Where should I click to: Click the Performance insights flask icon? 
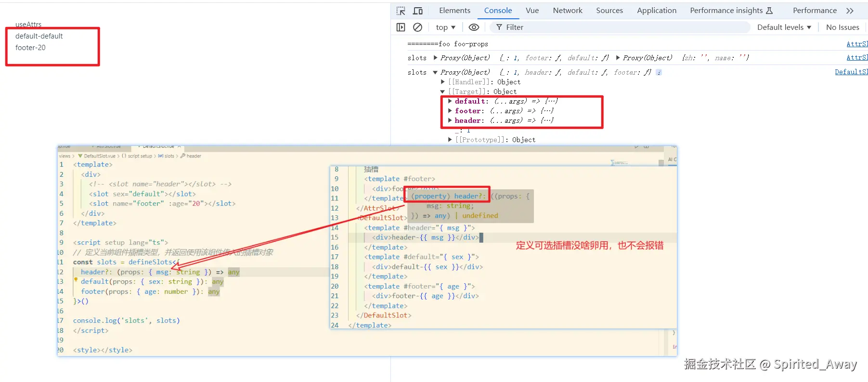(x=769, y=11)
